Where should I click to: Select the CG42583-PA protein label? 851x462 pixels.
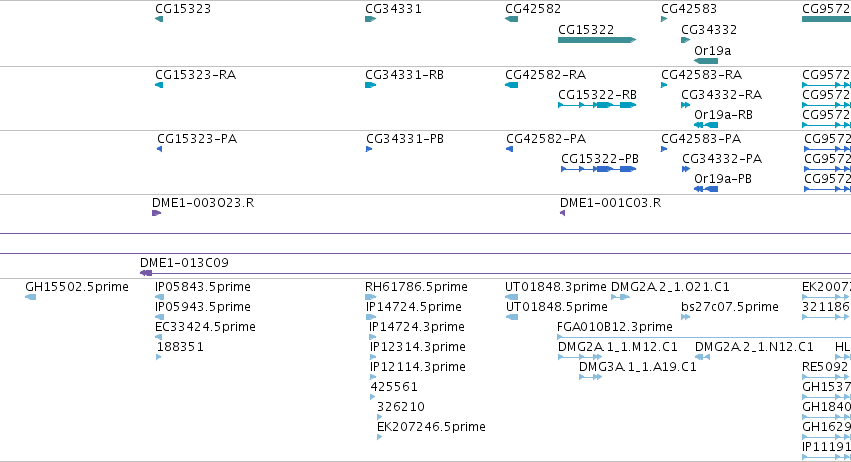pos(701,139)
